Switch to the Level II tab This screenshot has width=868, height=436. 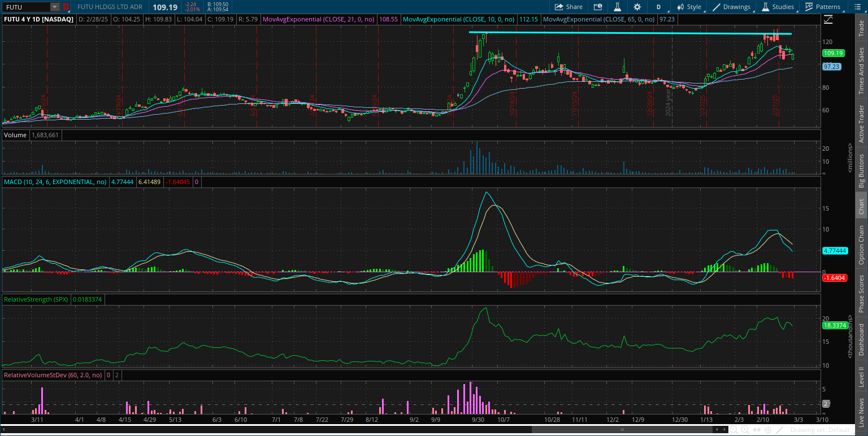pyautogui.click(x=861, y=377)
